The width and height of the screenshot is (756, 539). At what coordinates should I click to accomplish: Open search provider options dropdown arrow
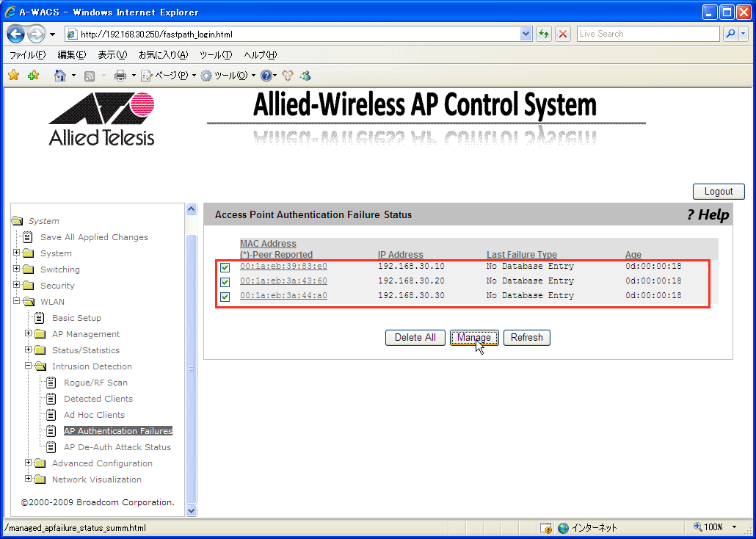coord(743,34)
